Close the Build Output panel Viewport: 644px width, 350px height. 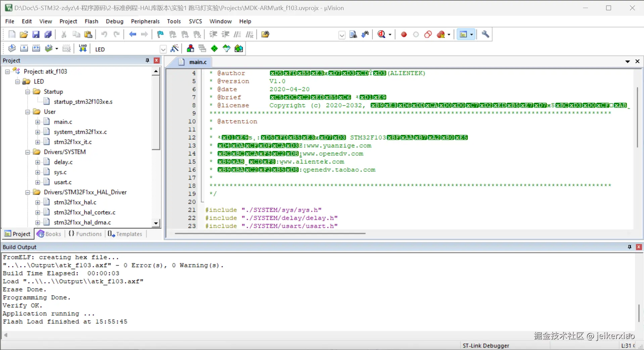pos(639,247)
